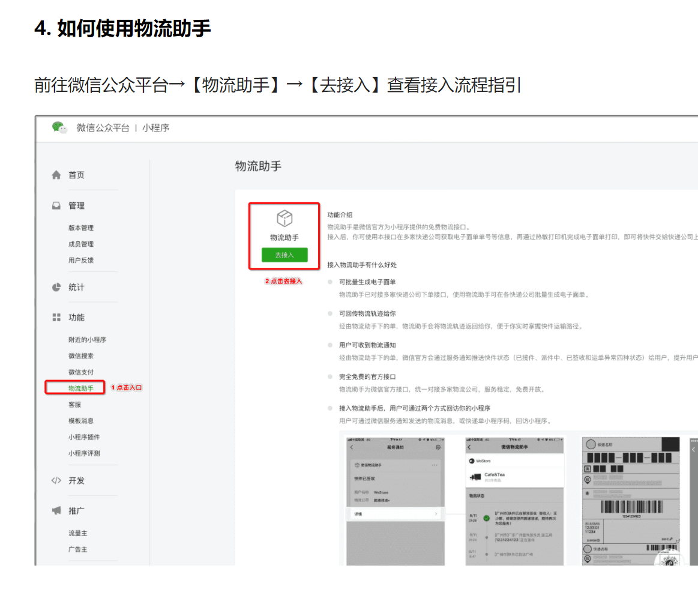Screen dimensions: 698x616
Task: Click the code brackets icon beside 开发
Action: 56,480
